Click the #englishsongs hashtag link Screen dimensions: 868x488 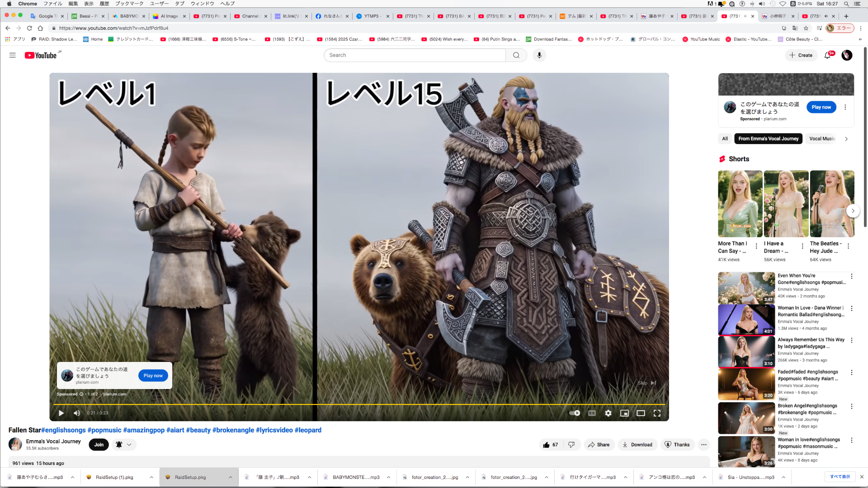(64, 430)
